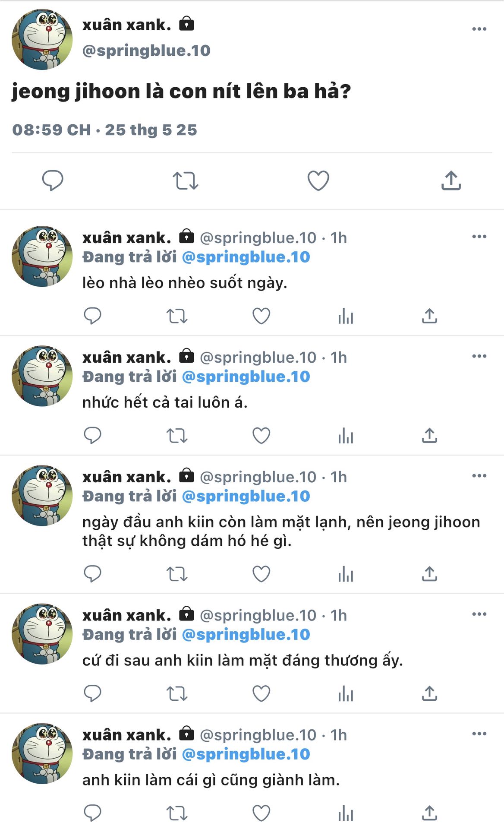Share the main tweet at the top
This screenshot has width=504, height=829.
[x=451, y=180]
